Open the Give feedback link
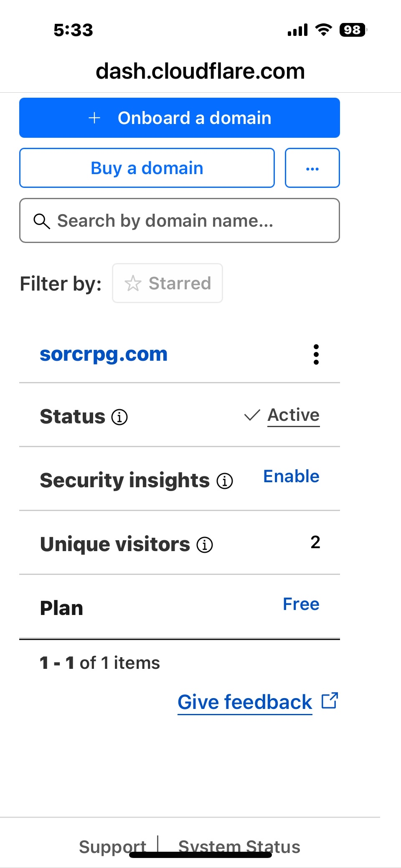The height and width of the screenshot is (868, 401). (x=244, y=701)
